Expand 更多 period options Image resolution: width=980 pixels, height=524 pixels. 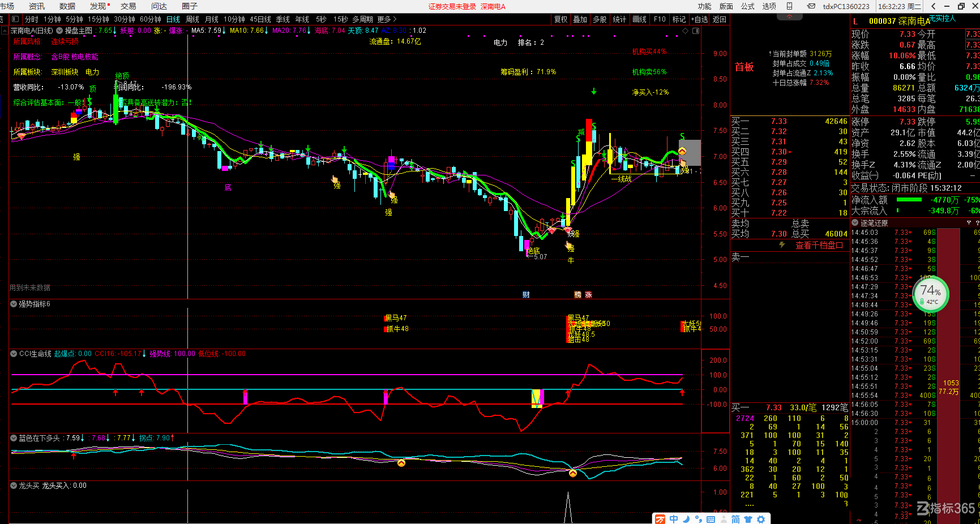point(387,19)
